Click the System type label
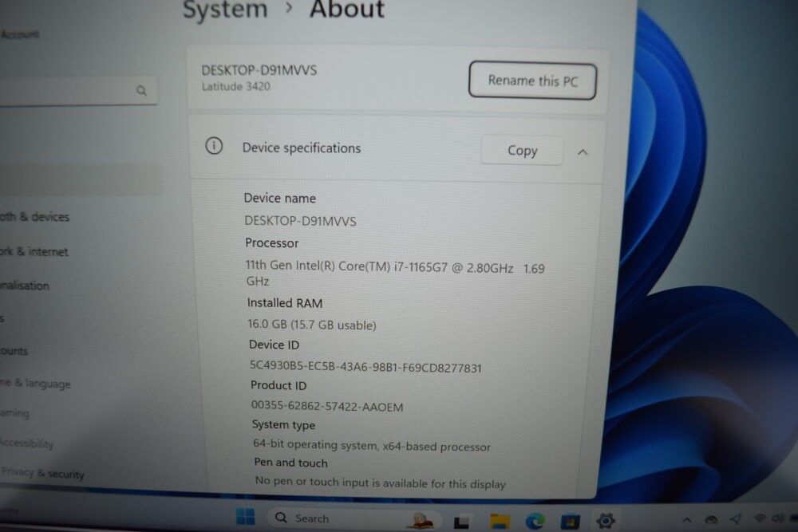Viewport: 798px width, 532px height. click(x=283, y=424)
